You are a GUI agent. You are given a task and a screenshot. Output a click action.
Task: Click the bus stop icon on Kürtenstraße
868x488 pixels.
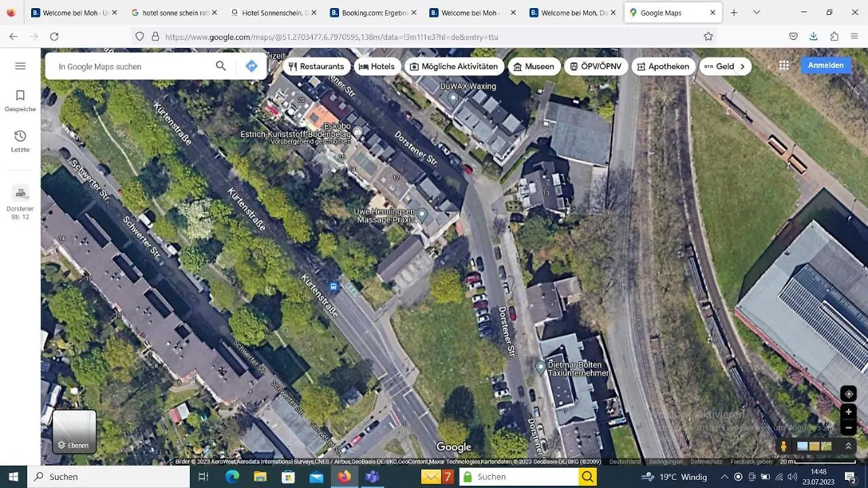333,287
